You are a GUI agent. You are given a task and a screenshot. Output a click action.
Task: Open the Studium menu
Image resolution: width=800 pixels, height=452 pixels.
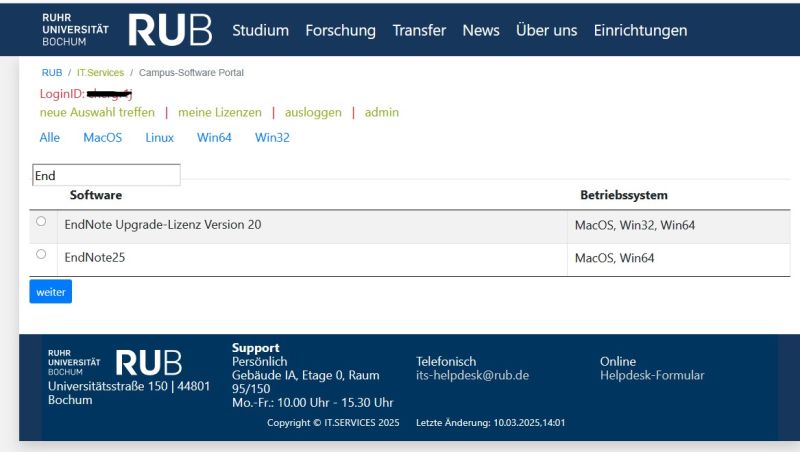(260, 30)
